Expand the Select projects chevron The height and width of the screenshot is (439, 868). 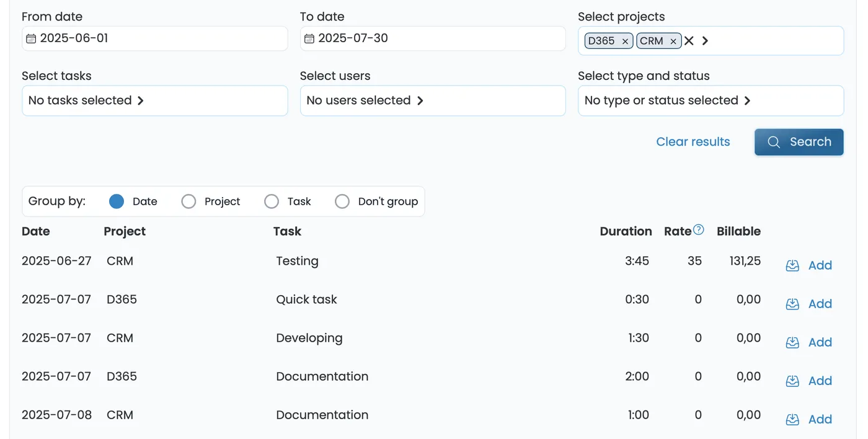pyautogui.click(x=705, y=41)
